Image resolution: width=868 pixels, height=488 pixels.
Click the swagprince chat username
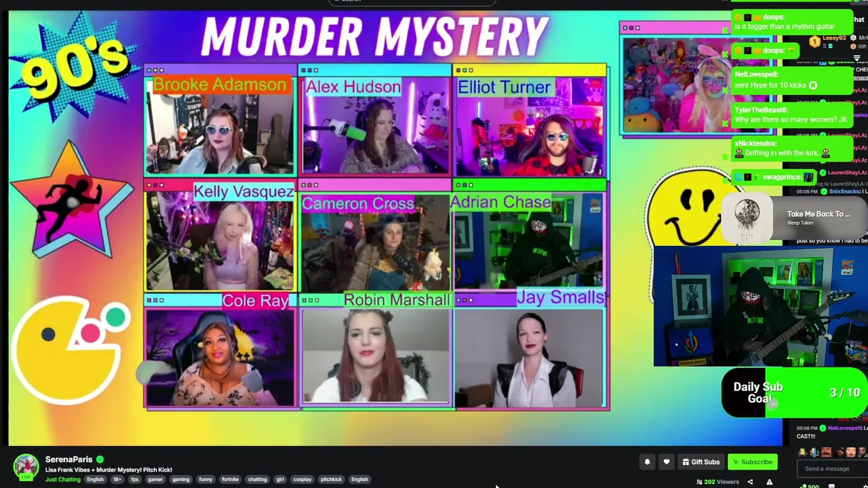pyautogui.click(x=782, y=177)
